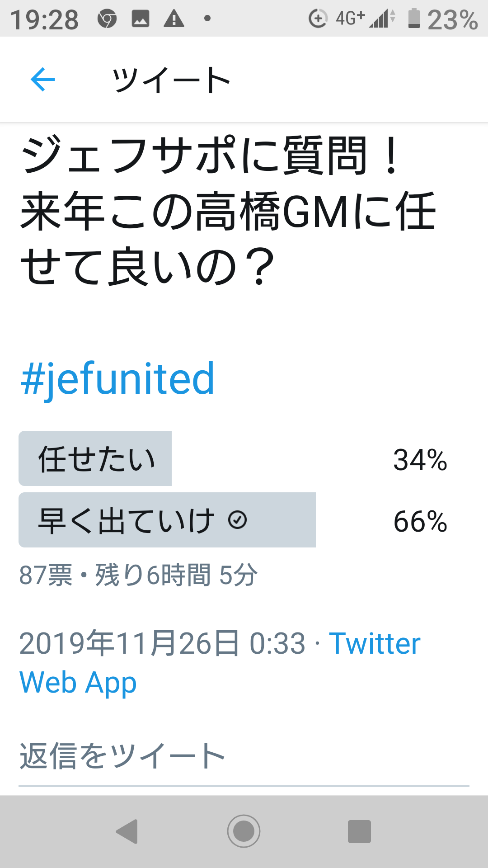Select the 任せたい poll option
Image resolution: width=488 pixels, height=868 pixels.
click(x=95, y=459)
